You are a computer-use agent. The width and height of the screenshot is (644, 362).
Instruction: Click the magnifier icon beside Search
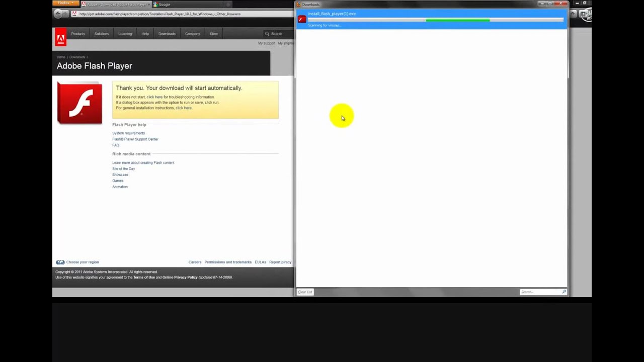[x=267, y=34]
